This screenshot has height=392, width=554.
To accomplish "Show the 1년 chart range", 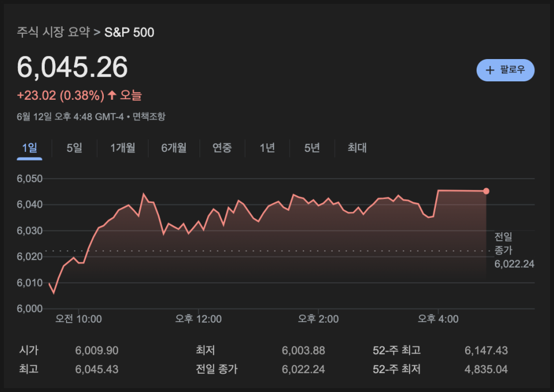I will click(x=267, y=148).
